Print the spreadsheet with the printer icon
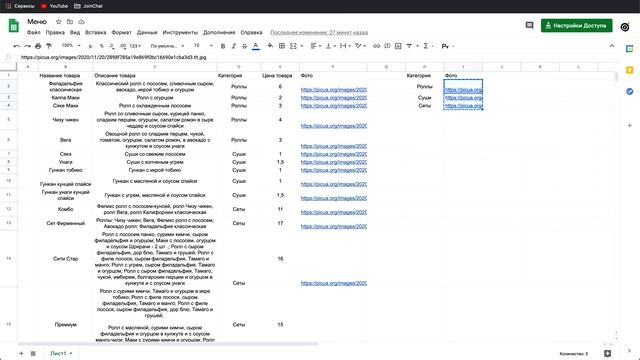The height and width of the screenshot is (360, 640). click(38, 46)
